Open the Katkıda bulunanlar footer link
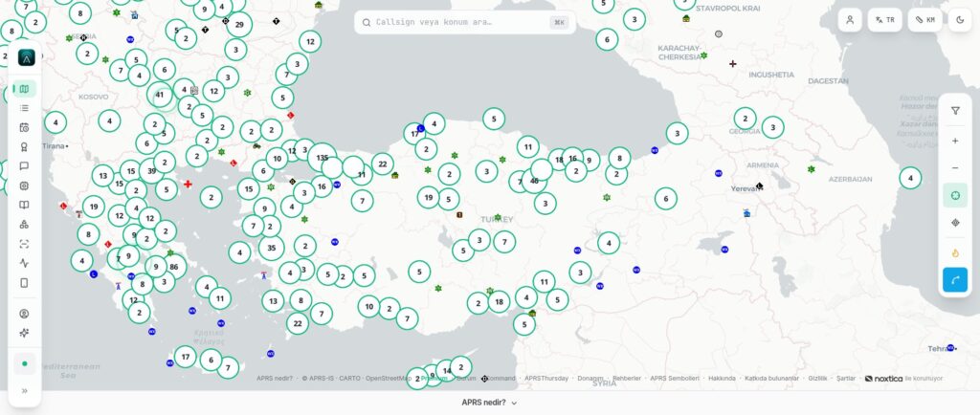 click(772, 378)
